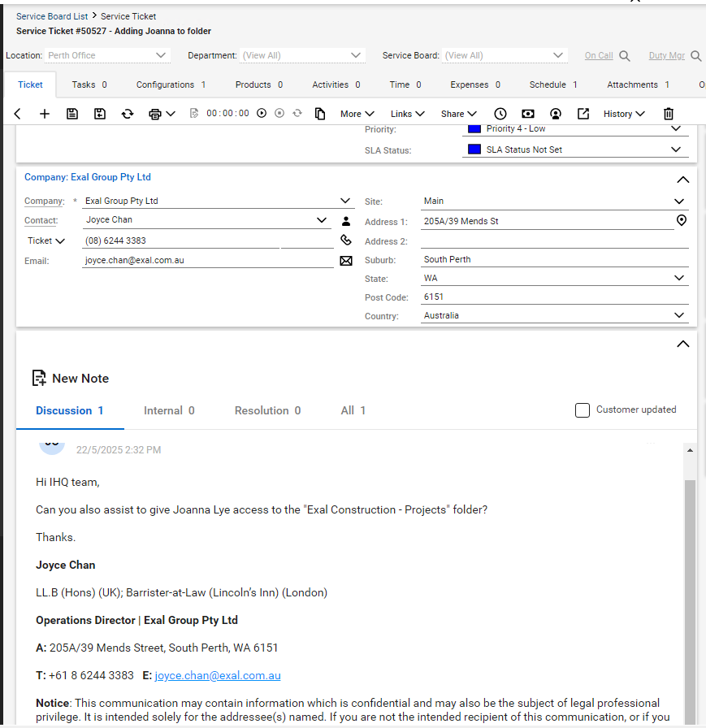Click the SLA status blue color swatch
The height and width of the screenshot is (728, 706).
click(x=474, y=149)
